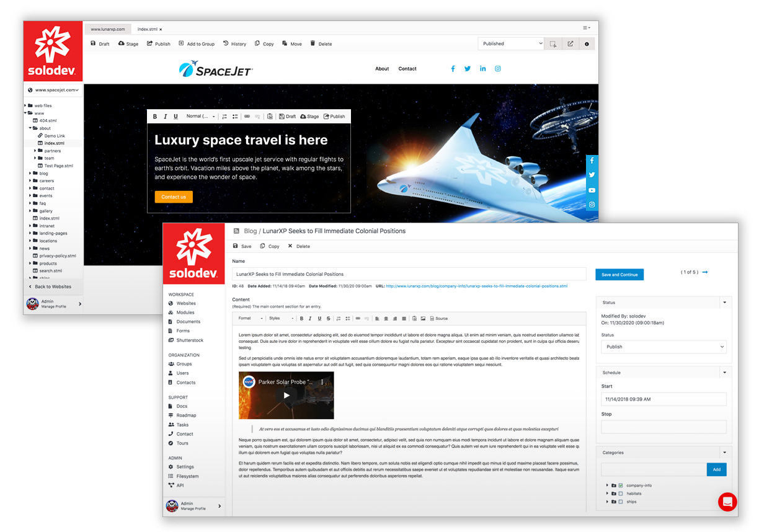Toggle Underline in the inline hero editor

click(175, 117)
